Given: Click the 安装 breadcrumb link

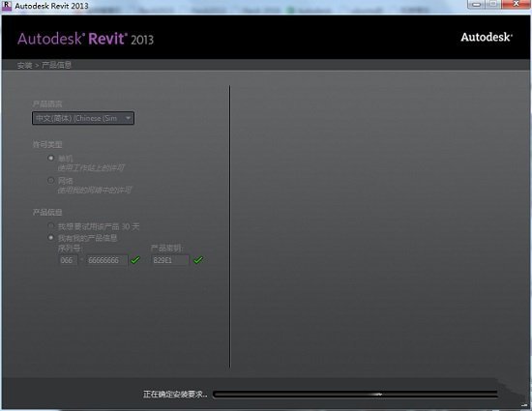Looking at the screenshot, I should click(25, 65).
